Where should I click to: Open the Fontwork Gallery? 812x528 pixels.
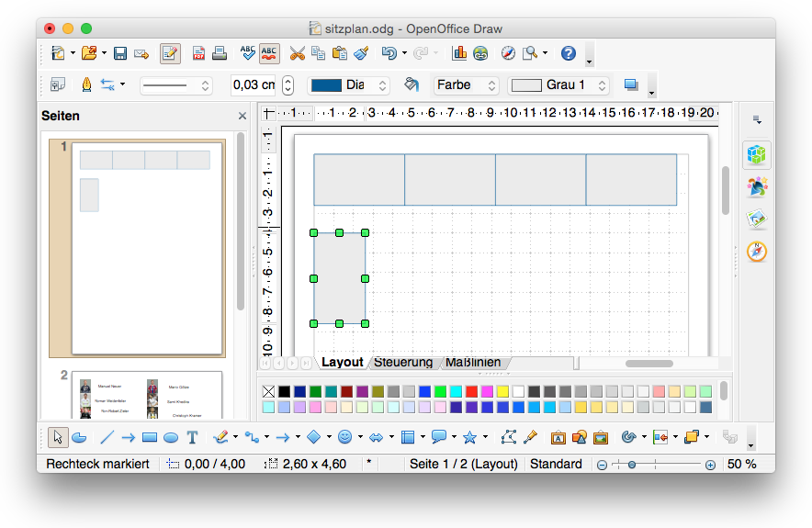(558, 437)
